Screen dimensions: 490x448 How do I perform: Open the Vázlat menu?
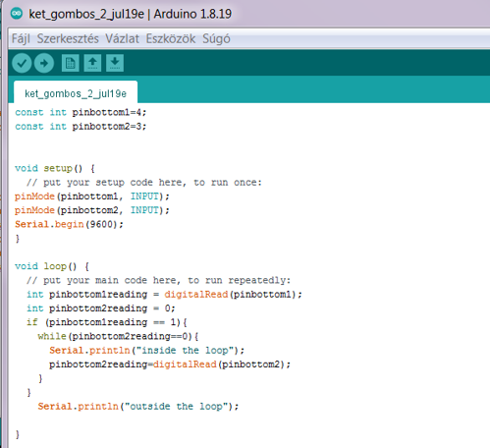click(x=122, y=38)
